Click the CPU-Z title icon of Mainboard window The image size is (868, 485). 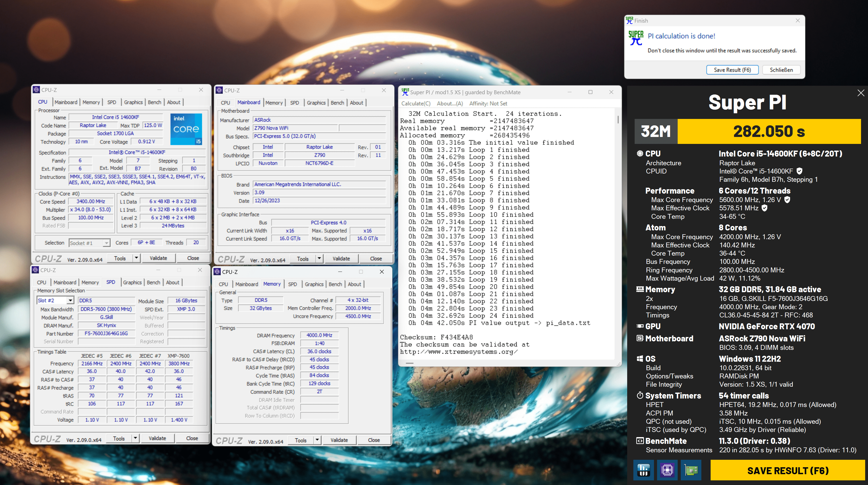[x=219, y=90]
